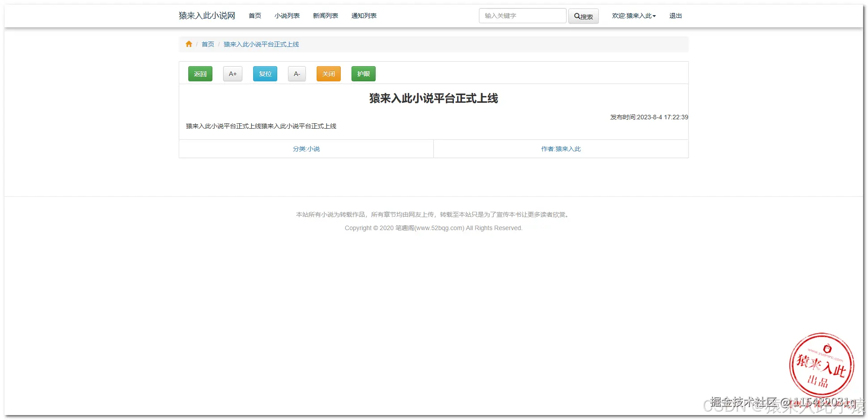Screen dimensions: 868x420
Task: Click the blue 复位 reset button
Action: [x=265, y=73]
